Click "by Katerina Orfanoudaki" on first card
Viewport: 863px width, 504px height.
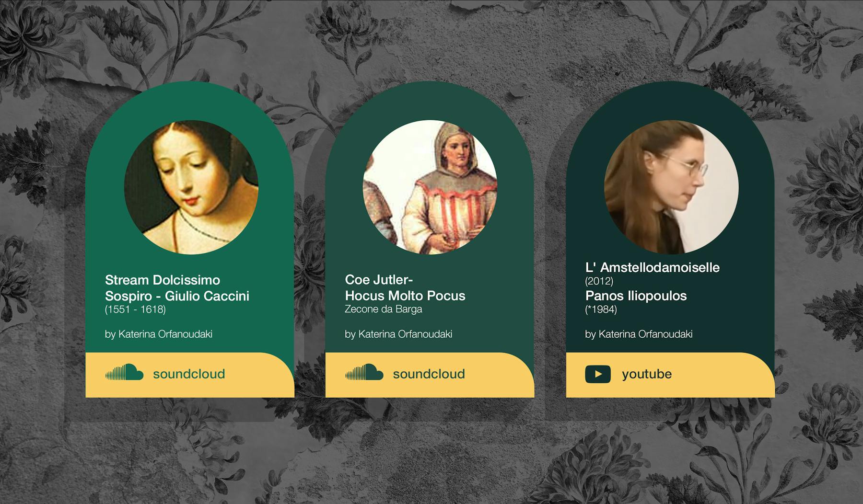(x=159, y=334)
